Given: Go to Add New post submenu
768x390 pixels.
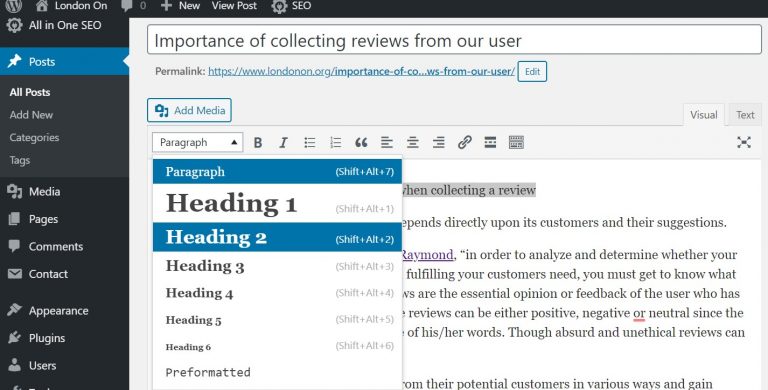Looking at the screenshot, I should click(x=31, y=115).
